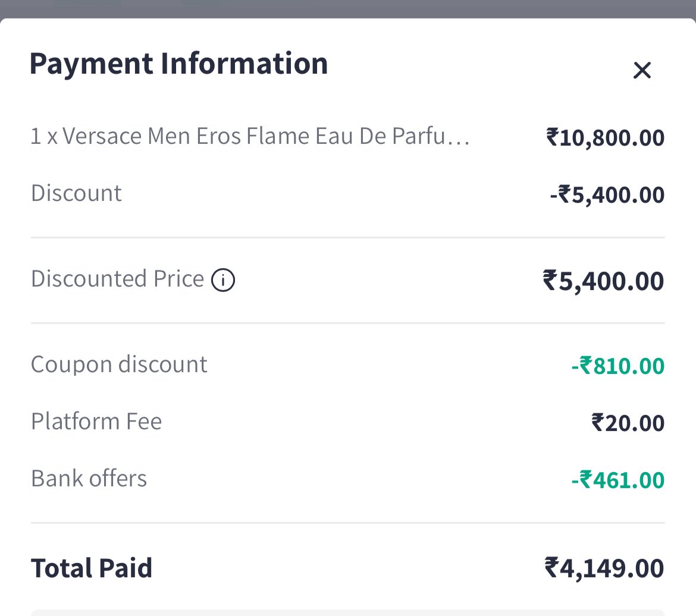The image size is (696, 616).
Task: Tap the Discount label
Action: click(76, 193)
